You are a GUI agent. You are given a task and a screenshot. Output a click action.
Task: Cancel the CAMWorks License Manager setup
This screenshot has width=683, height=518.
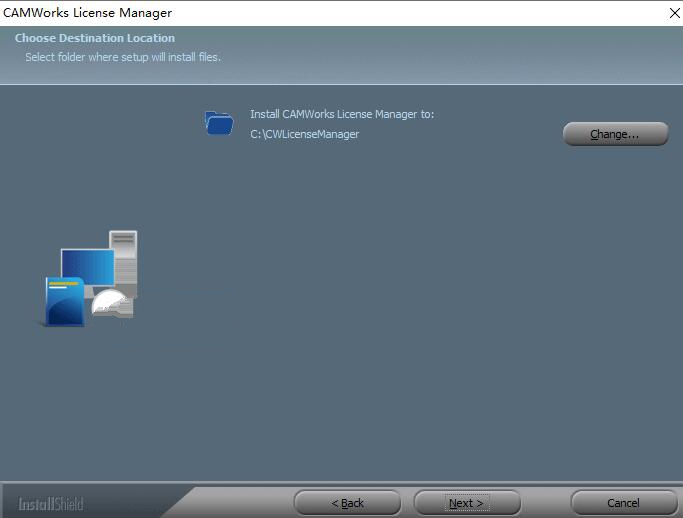[623, 503]
